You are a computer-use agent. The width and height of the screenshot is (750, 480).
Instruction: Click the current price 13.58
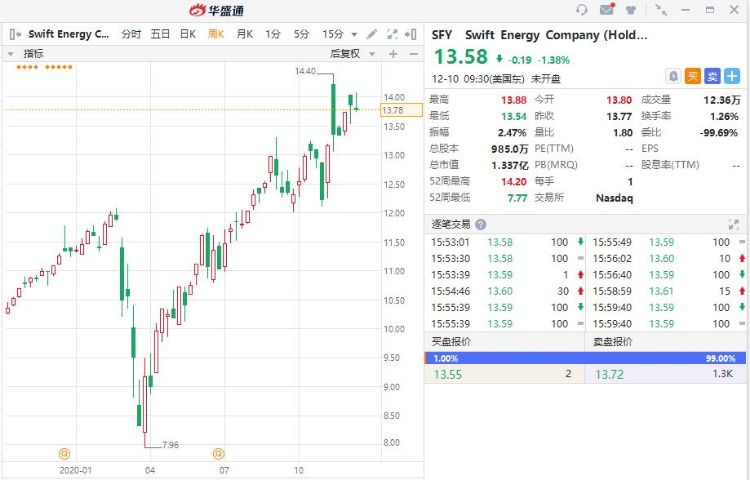[x=461, y=57]
